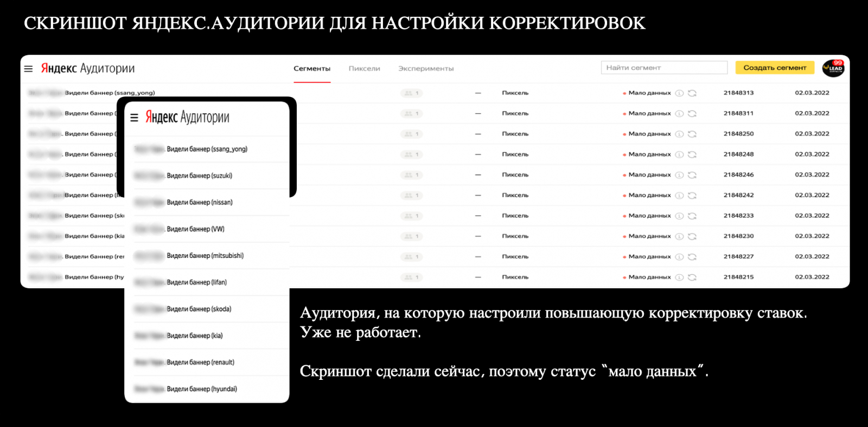The image size is (868, 427).
Task: Click the hamburger menu in the enlarged panel
Action: click(x=135, y=118)
